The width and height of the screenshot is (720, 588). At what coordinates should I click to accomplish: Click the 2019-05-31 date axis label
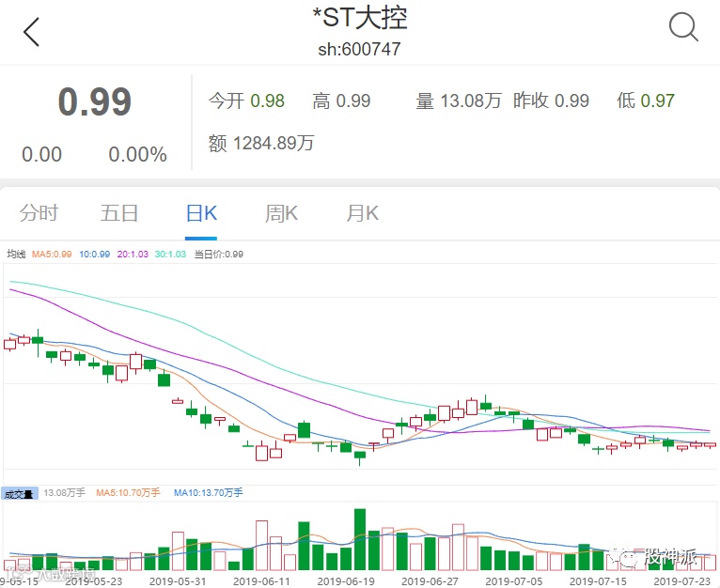(178, 581)
